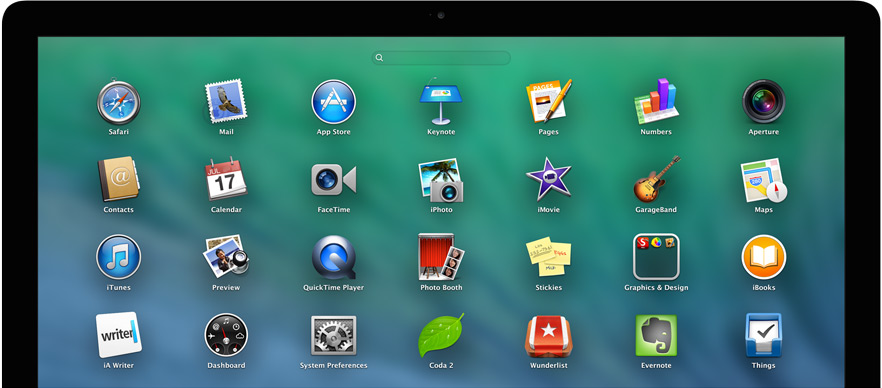The width and height of the screenshot is (882, 388).
Task: Open the Contacts address book
Action: [x=118, y=179]
